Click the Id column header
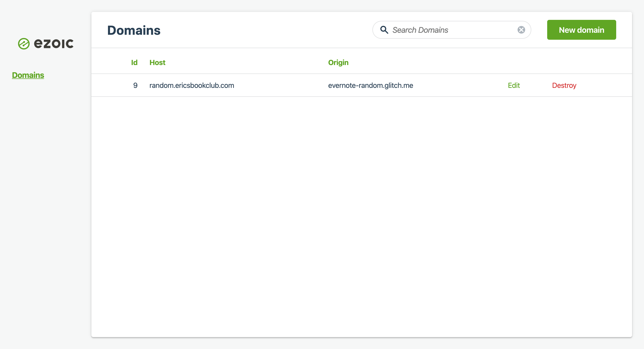Image resolution: width=644 pixels, height=349 pixels. point(134,63)
